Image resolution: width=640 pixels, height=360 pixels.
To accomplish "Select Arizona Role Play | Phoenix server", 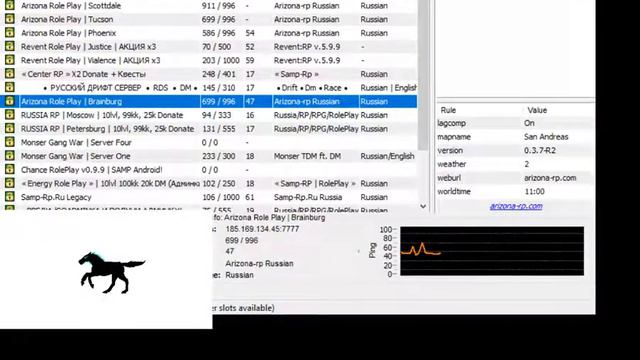I will [69, 33].
